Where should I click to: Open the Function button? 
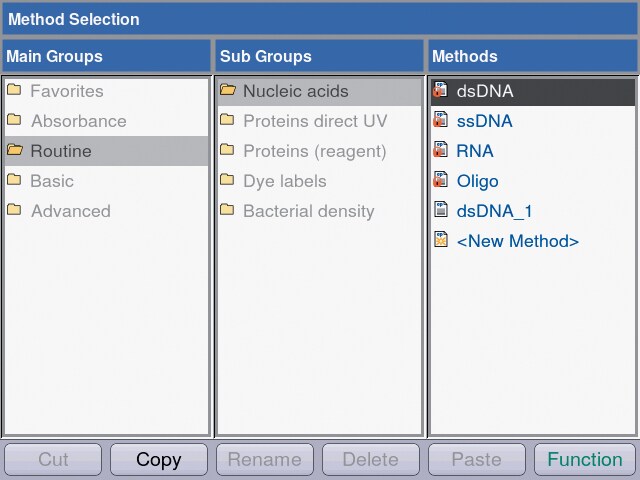(x=585, y=460)
